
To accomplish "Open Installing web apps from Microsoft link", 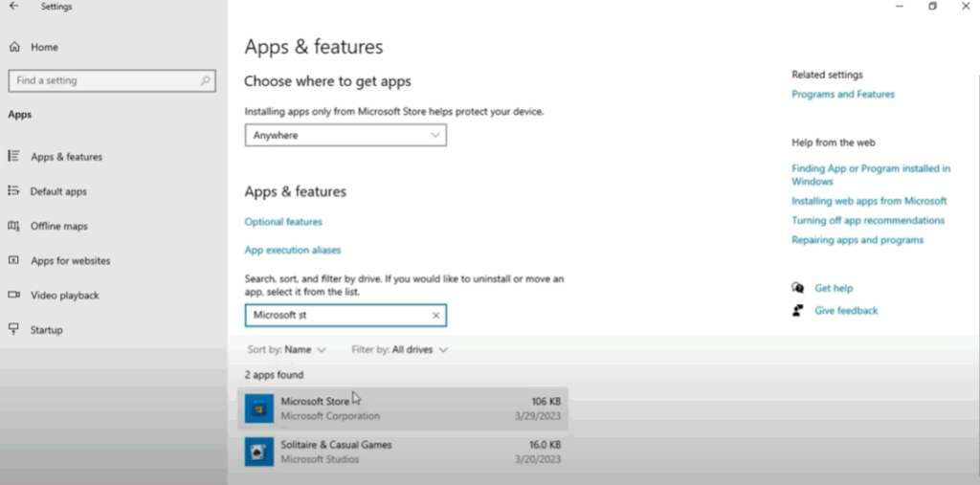I will (x=869, y=201).
